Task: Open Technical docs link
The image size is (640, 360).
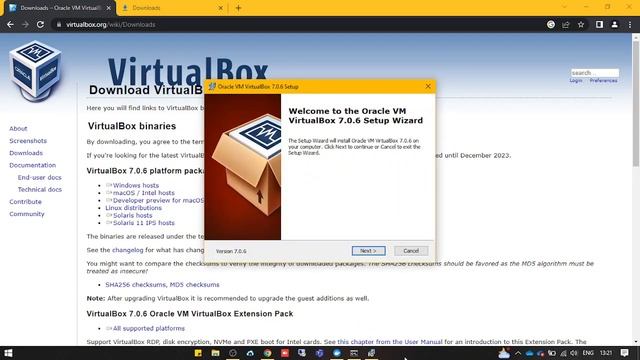Action: click(x=40, y=189)
